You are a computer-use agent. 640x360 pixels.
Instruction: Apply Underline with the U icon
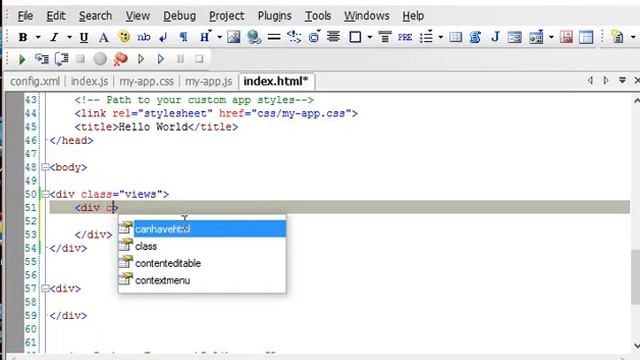coord(84,37)
